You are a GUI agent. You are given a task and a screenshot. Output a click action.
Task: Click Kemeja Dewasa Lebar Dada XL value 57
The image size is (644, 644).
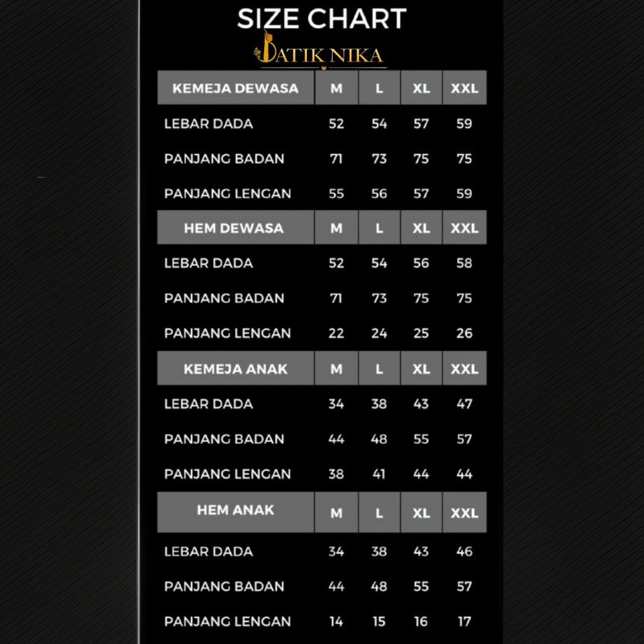coord(421,124)
